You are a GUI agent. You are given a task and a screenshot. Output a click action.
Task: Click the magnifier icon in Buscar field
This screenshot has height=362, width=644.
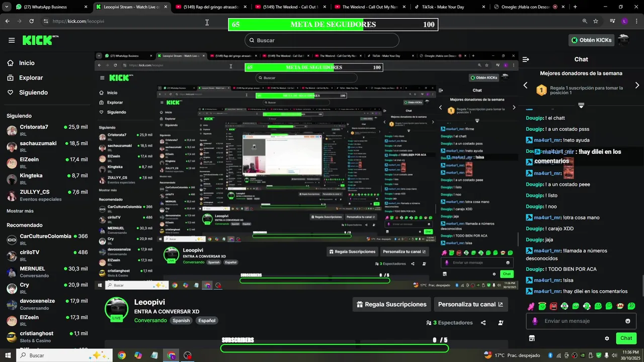pyautogui.click(x=251, y=40)
